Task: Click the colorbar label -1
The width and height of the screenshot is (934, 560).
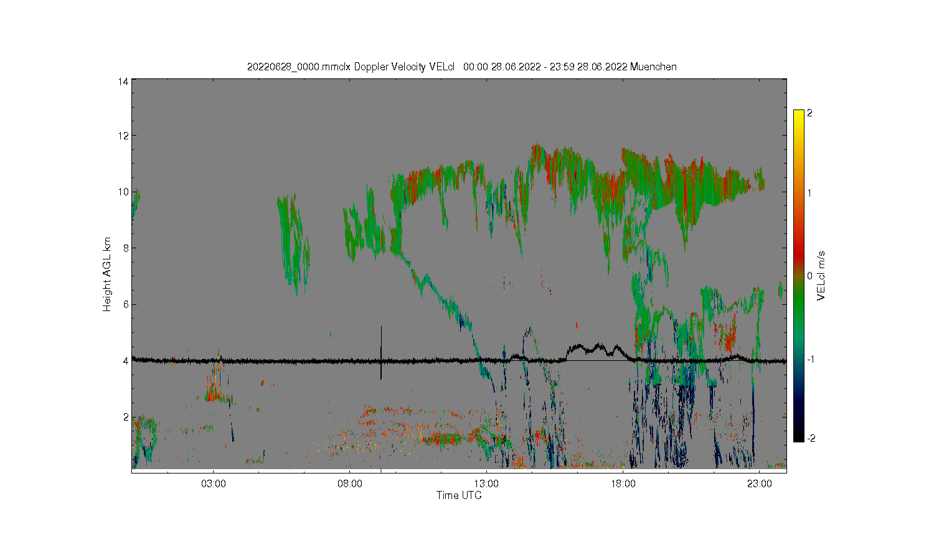Action: (811, 359)
